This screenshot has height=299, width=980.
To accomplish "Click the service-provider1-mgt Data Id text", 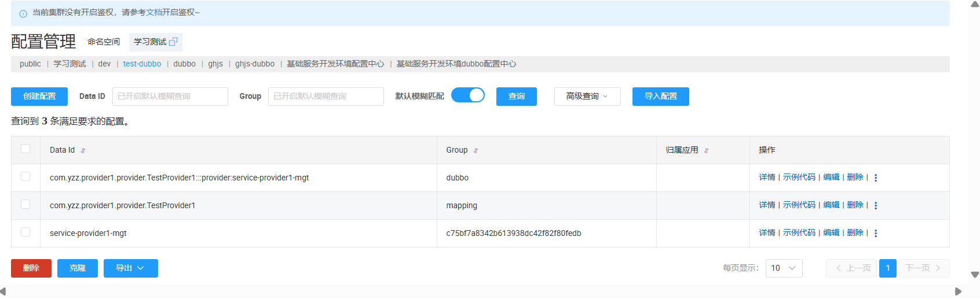I will [88, 234].
